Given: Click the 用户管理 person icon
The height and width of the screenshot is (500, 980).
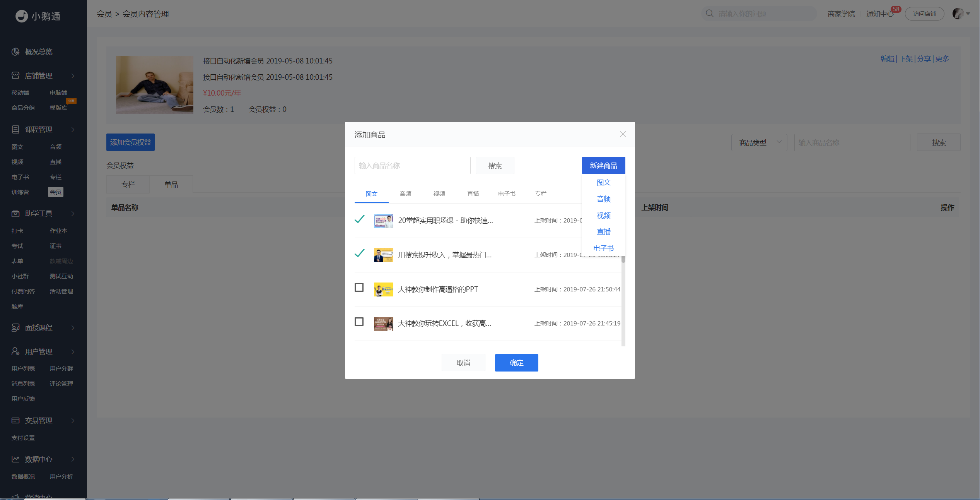Looking at the screenshot, I should [15, 351].
